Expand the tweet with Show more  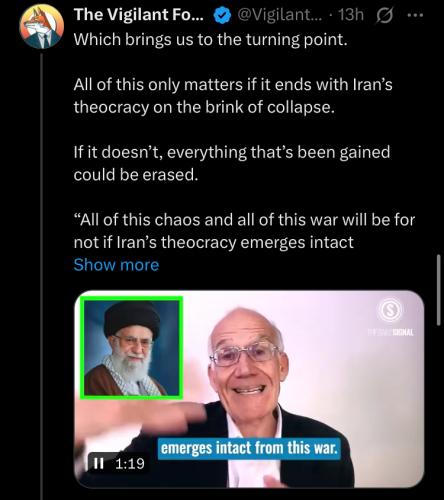tap(116, 265)
